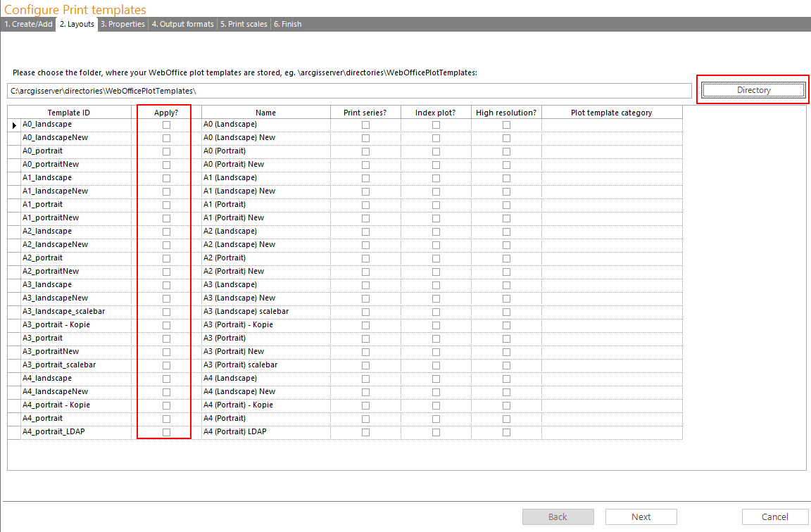Enable High resolution for A3_portrait

[x=506, y=338]
